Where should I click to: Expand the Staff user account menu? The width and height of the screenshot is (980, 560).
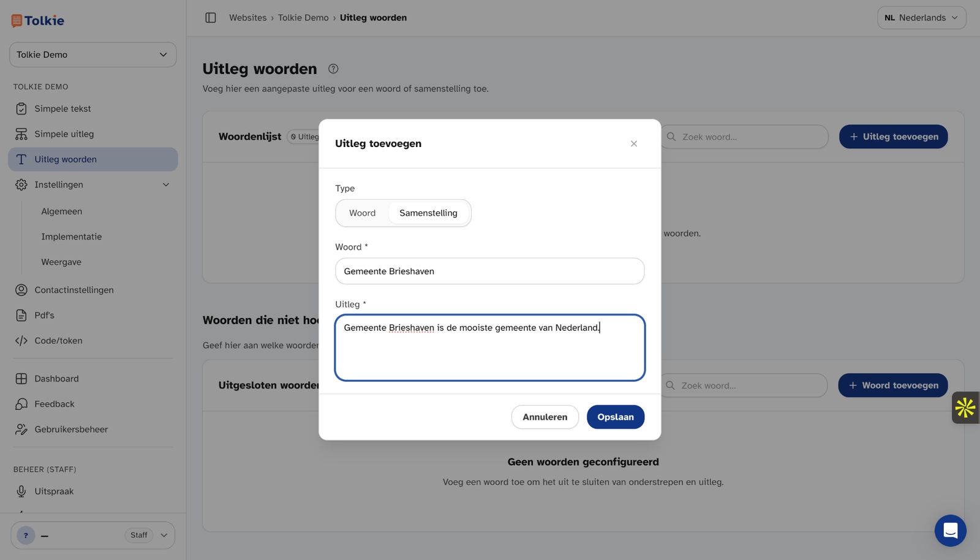tap(93, 535)
